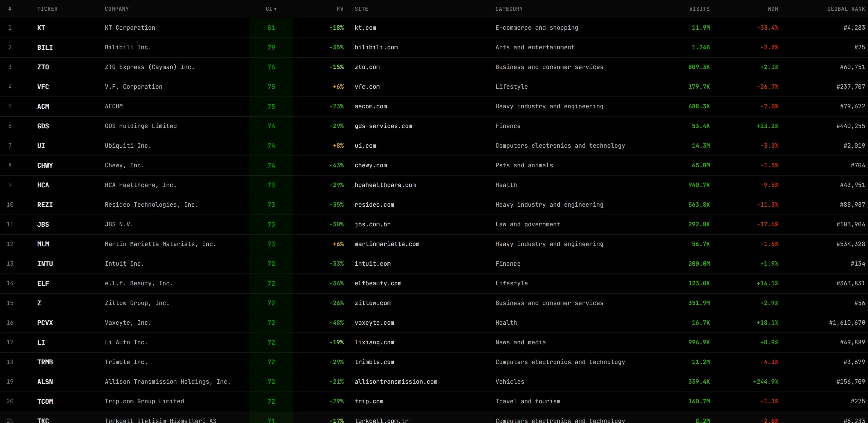
Task: Select the allisontransmission.com site cell
Action: (396, 382)
